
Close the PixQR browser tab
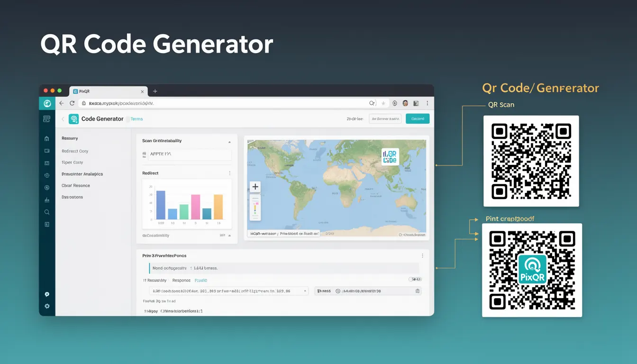tap(142, 91)
